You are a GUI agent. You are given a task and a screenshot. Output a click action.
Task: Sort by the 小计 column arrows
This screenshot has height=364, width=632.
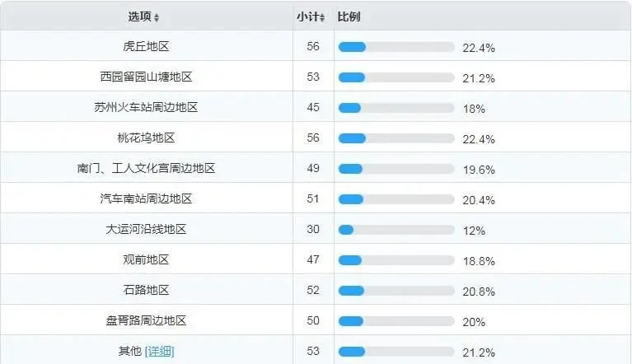pos(322,17)
